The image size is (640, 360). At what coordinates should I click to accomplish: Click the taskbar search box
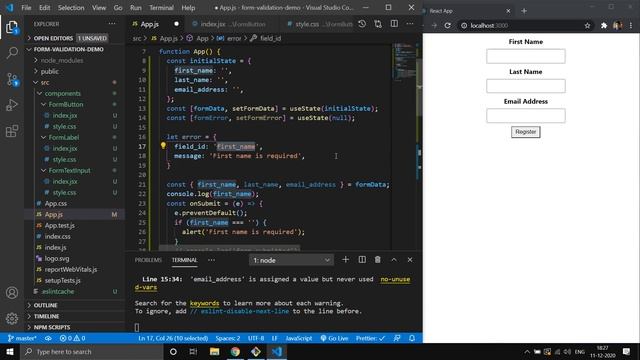tap(92, 351)
